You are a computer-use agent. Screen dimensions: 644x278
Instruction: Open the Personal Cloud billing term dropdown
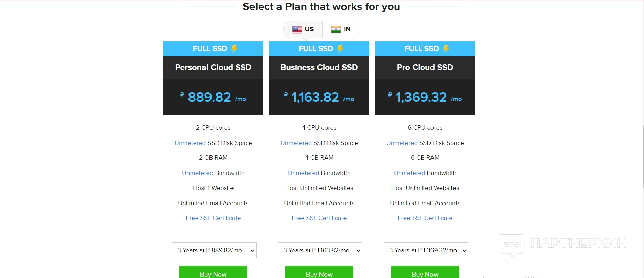pos(214,250)
